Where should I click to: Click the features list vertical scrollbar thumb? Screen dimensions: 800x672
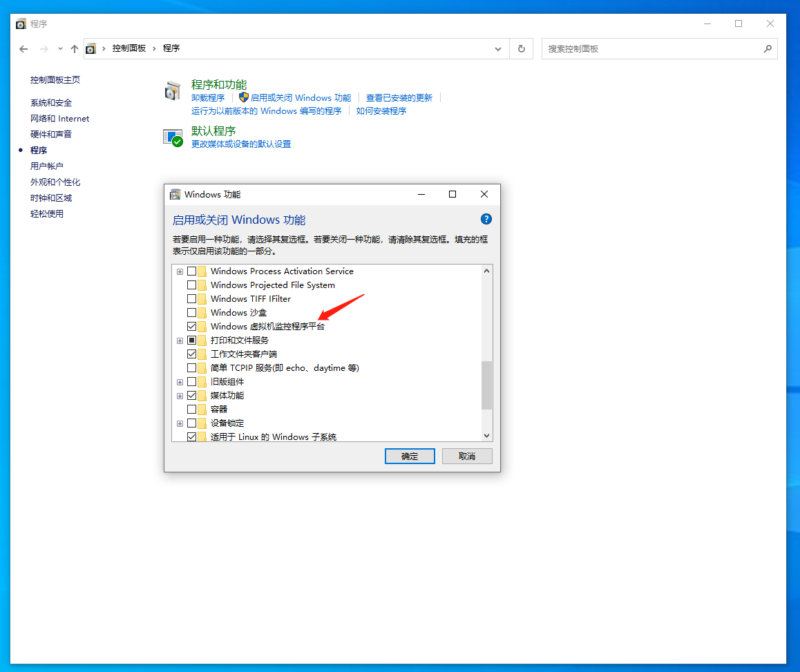coord(486,385)
